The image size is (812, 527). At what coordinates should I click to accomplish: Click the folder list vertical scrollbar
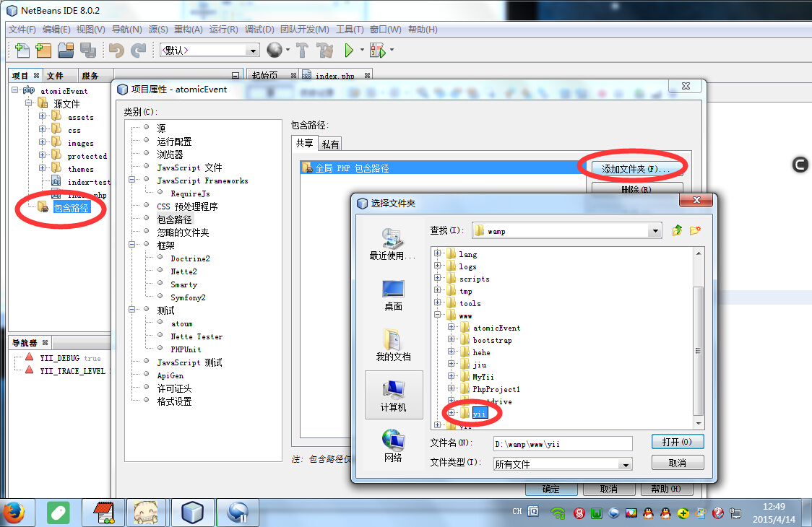pos(698,350)
